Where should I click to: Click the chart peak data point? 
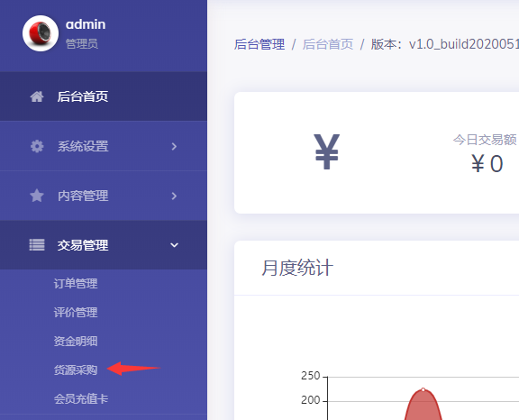[423, 389]
